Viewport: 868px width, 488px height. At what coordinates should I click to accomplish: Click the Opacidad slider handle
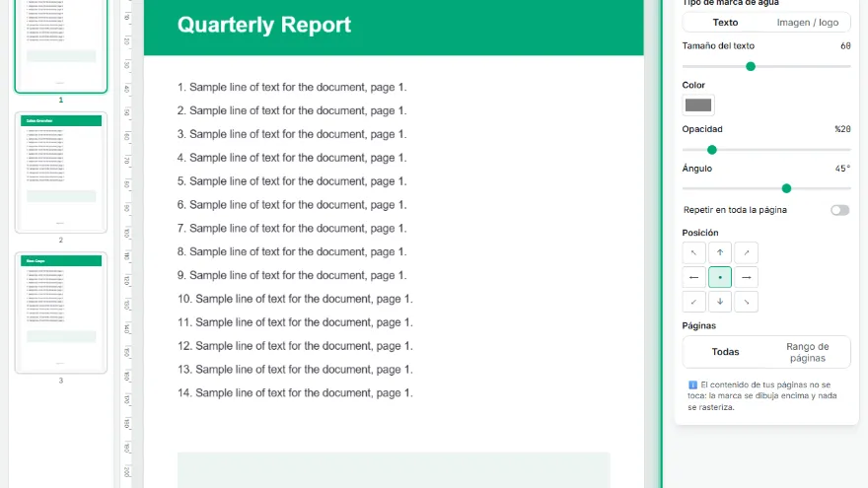[x=712, y=150]
